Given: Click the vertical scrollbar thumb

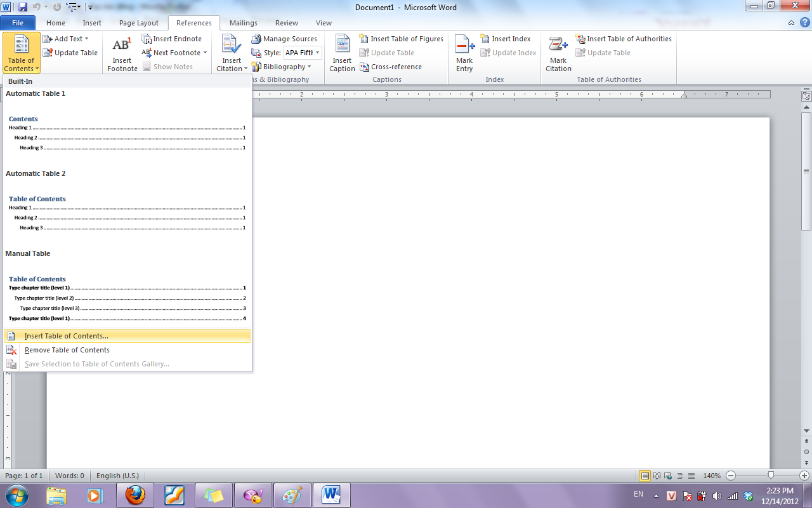Looking at the screenshot, I should 806,172.
